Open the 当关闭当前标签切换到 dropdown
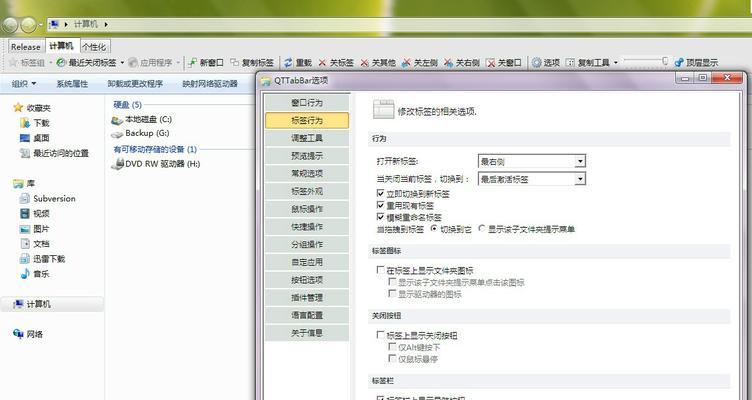The height and width of the screenshot is (400, 752). tap(532, 179)
